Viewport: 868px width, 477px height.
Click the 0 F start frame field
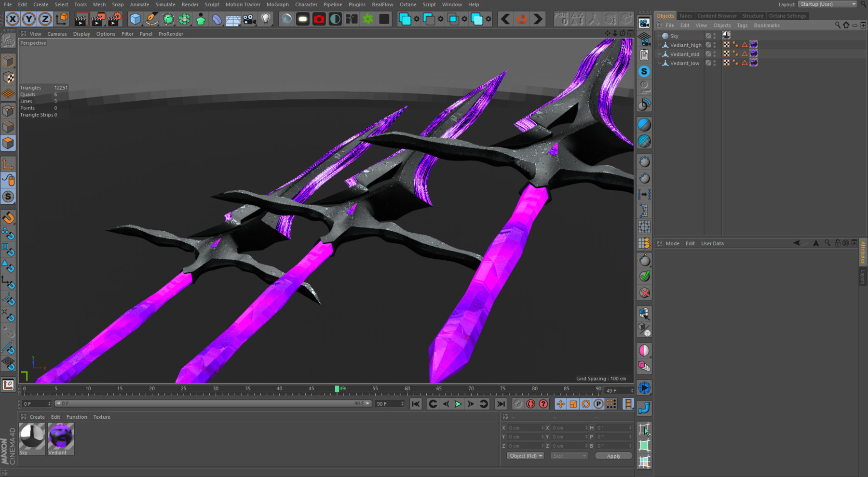37,404
